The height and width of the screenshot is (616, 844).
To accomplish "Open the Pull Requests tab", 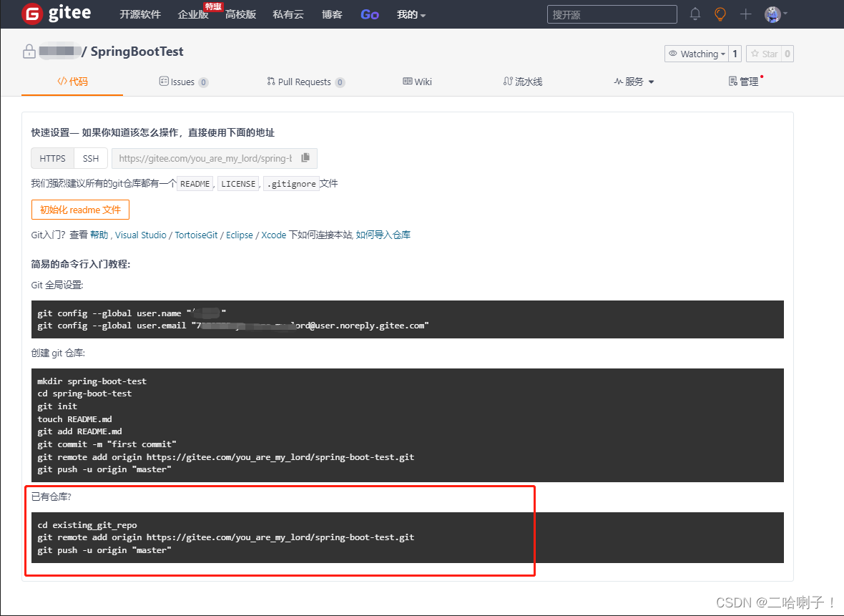I will [x=305, y=82].
